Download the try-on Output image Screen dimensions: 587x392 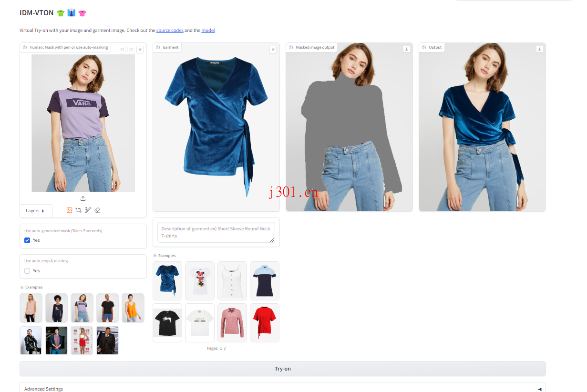coord(539,49)
